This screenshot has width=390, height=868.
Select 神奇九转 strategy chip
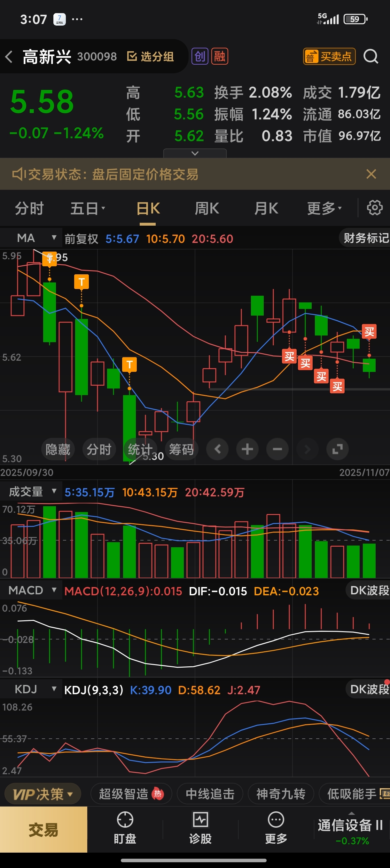pyautogui.click(x=281, y=794)
